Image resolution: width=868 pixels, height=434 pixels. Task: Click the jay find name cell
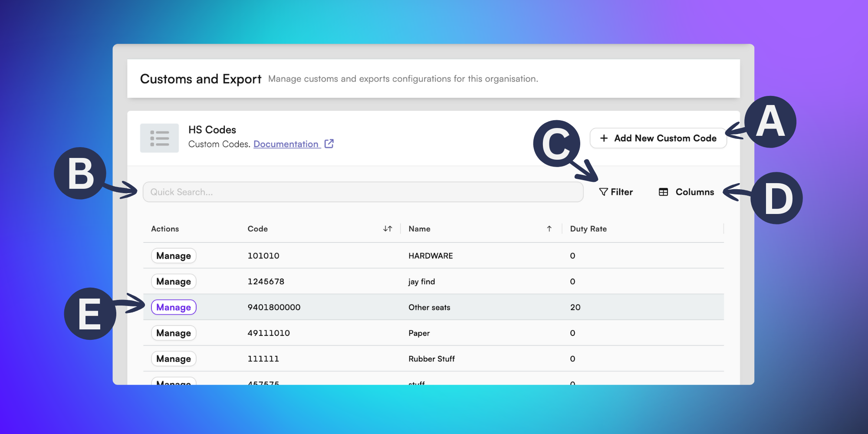[x=421, y=282]
